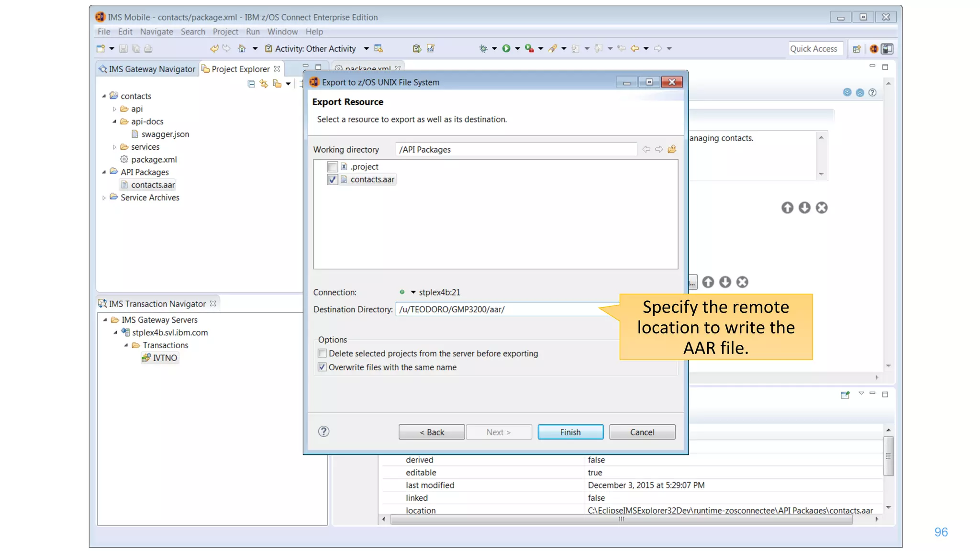Click the upper move-down arrow in editor

click(x=804, y=208)
